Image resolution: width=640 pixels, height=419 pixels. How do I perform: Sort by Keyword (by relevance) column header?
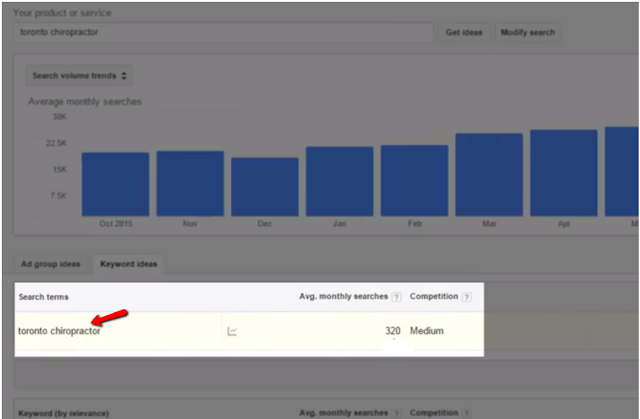64,413
